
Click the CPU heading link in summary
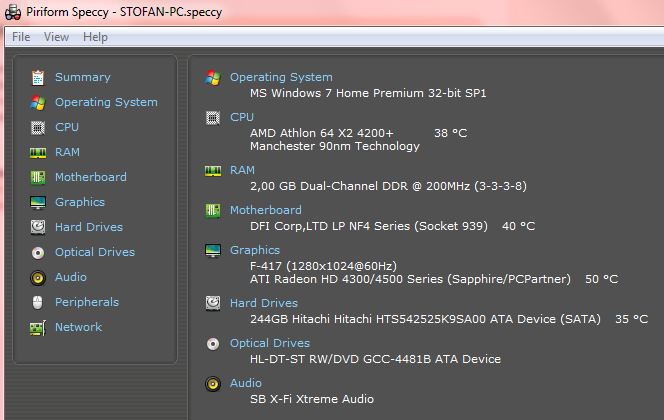click(x=242, y=117)
